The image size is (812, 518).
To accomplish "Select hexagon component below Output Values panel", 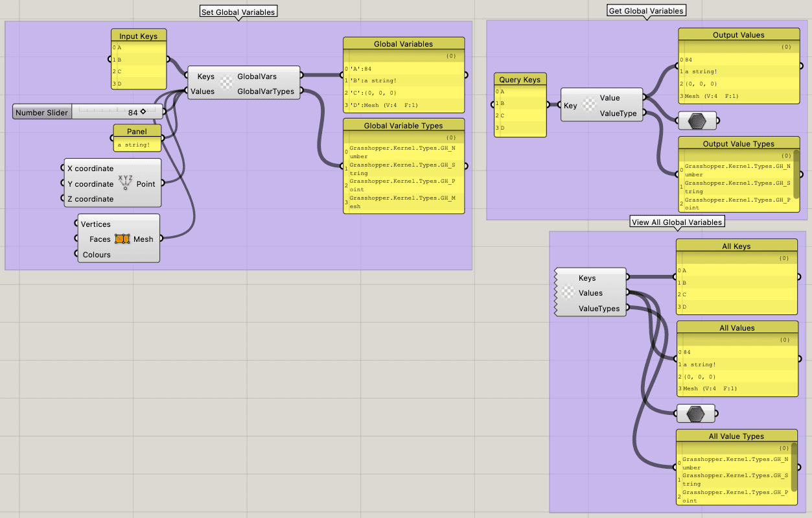I will click(x=697, y=121).
